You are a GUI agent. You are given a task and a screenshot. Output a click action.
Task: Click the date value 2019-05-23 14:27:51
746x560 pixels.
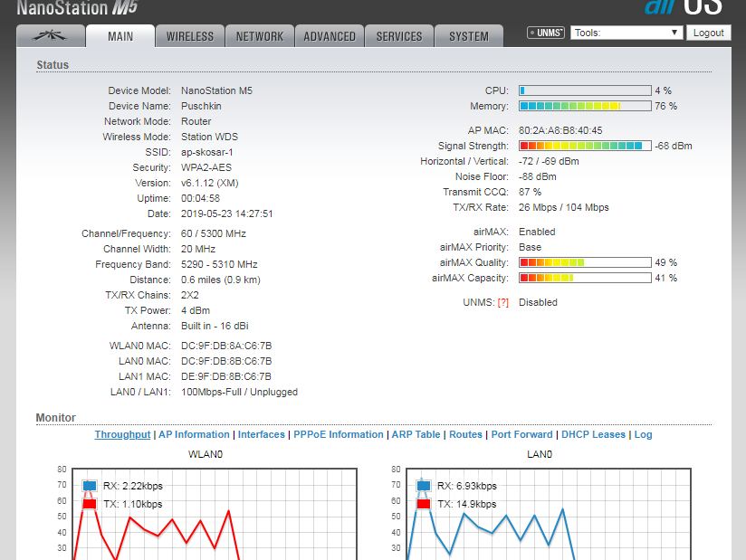pyautogui.click(x=227, y=214)
